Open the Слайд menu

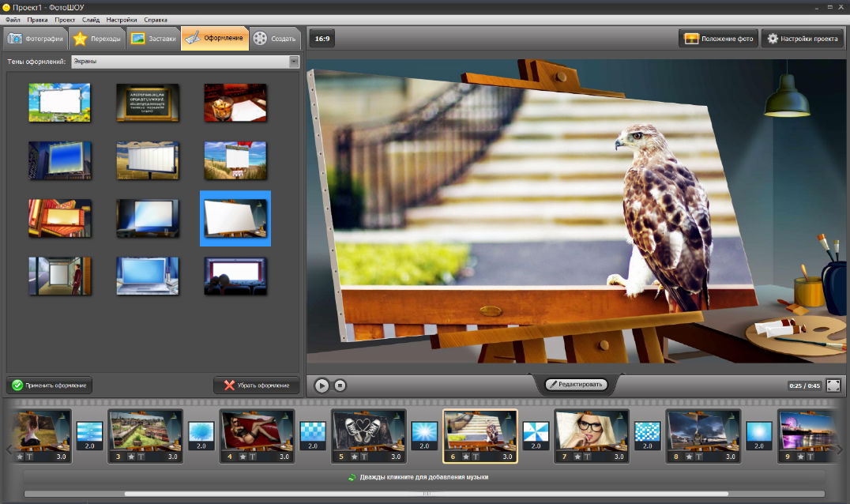coord(91,20)
